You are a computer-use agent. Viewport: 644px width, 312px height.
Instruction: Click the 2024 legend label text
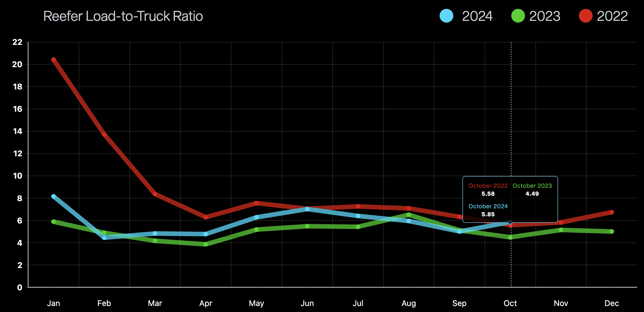click(477, 16)
